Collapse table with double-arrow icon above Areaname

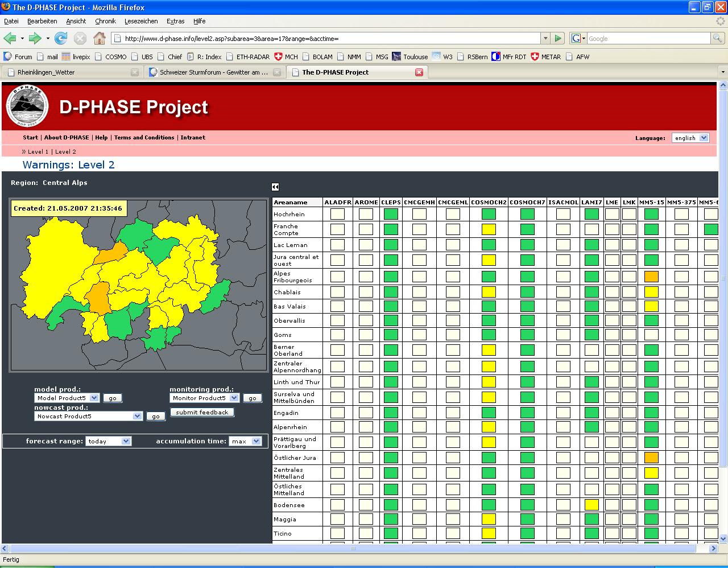point(275,187)
